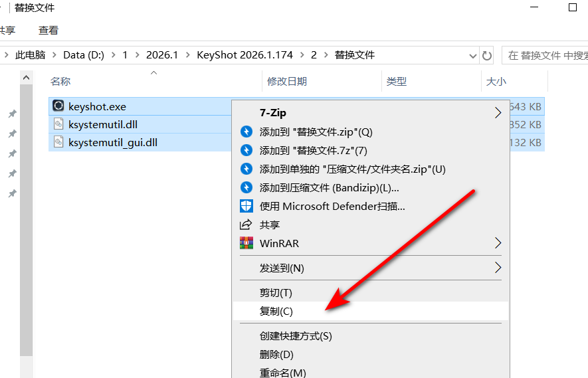The height and width of the screenshot is (378, 588).
Task: Select 共享 in the context menu
Action: pos(371,225)
